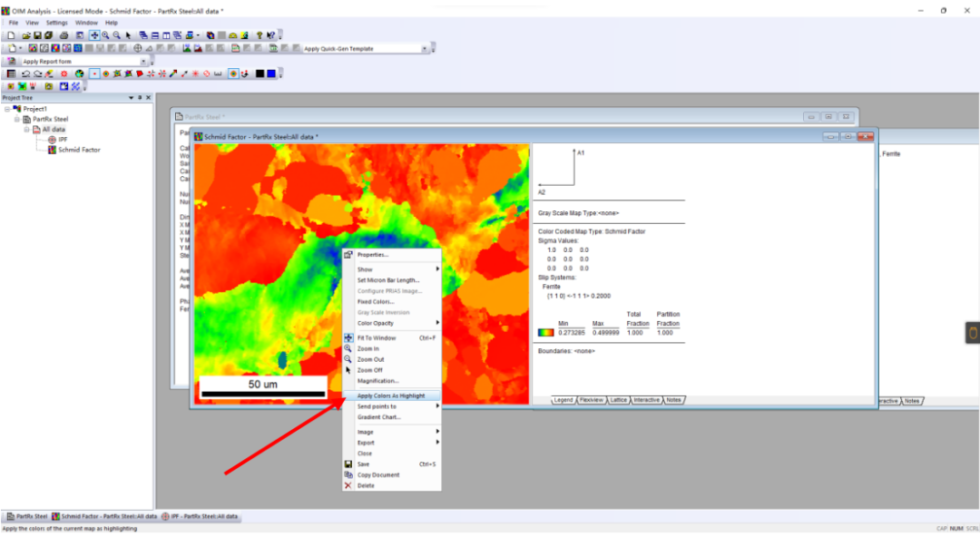Click the Schmid Factor rainbow gradient legend
This screenshot has width=980, height=537.
(545, 333)
